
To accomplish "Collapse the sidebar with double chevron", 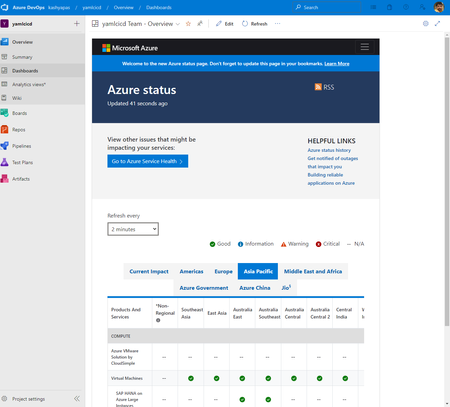I will (x=77, y=399).
